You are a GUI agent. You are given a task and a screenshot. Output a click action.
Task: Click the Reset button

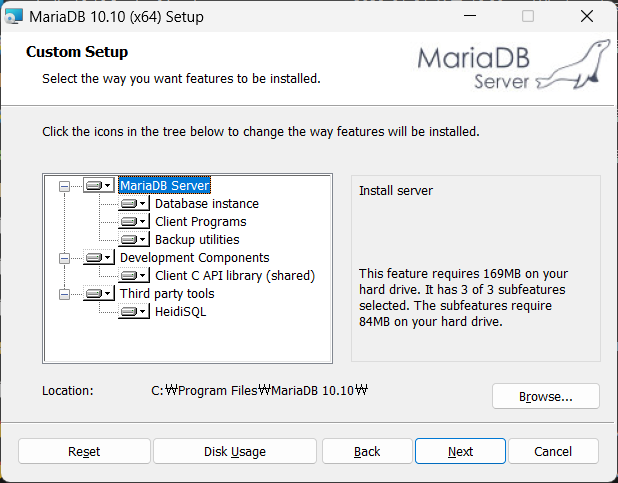click(x=84, y=451)
